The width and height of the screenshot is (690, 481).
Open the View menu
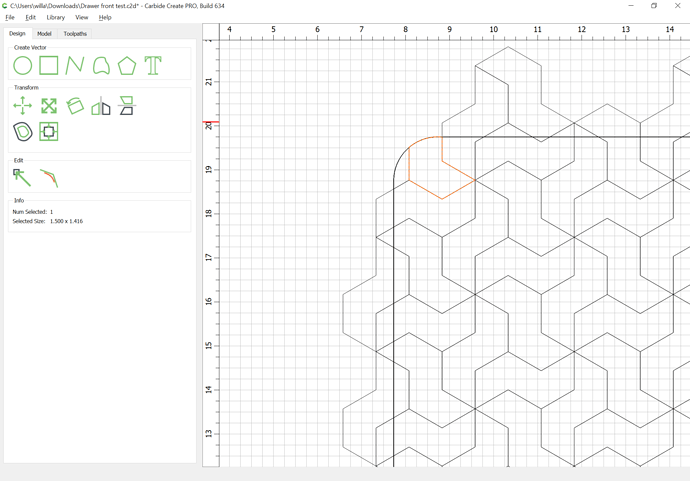[81, 17]
